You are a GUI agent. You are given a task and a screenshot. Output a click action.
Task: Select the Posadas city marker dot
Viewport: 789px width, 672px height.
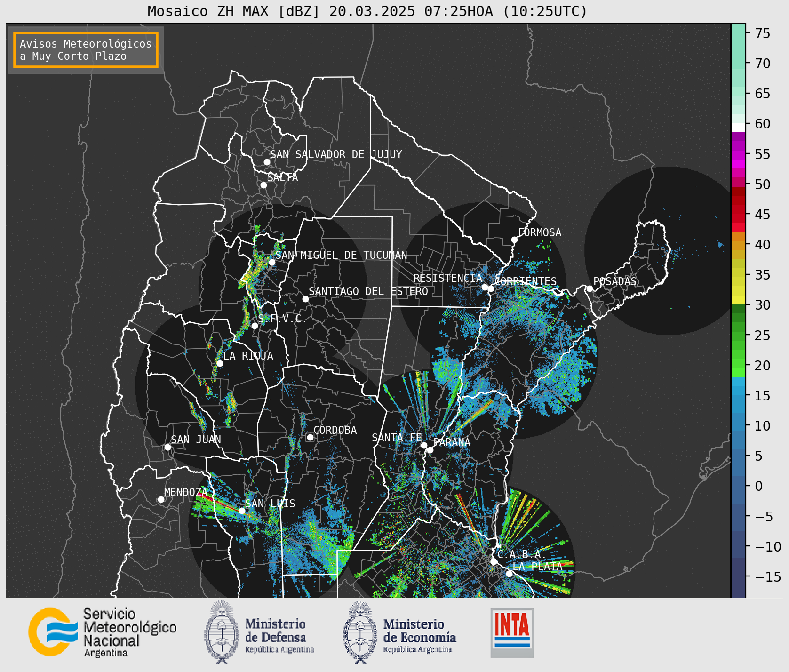590,288
